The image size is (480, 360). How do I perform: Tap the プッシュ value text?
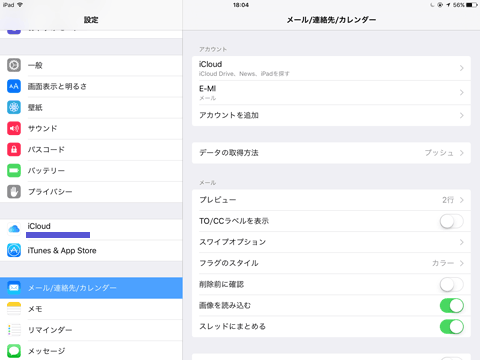coord(439,153)
